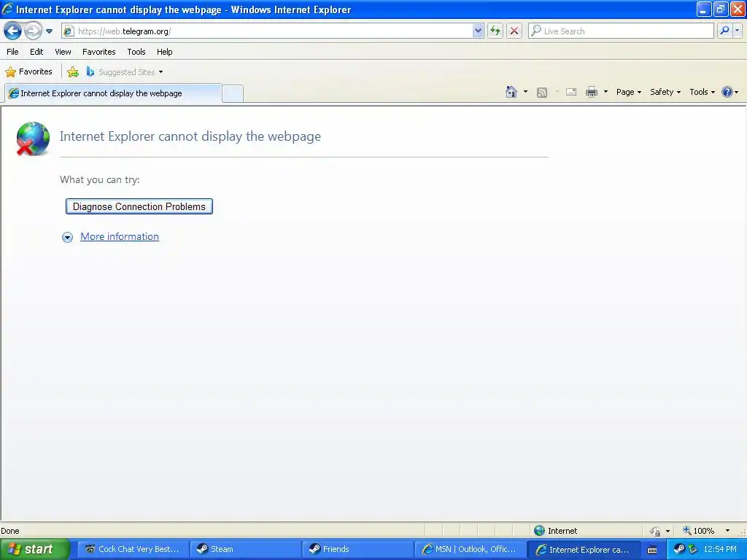The height and width of the screenshot is (560, 747).
Task: Click the More information link
Action: click(120, 237)
